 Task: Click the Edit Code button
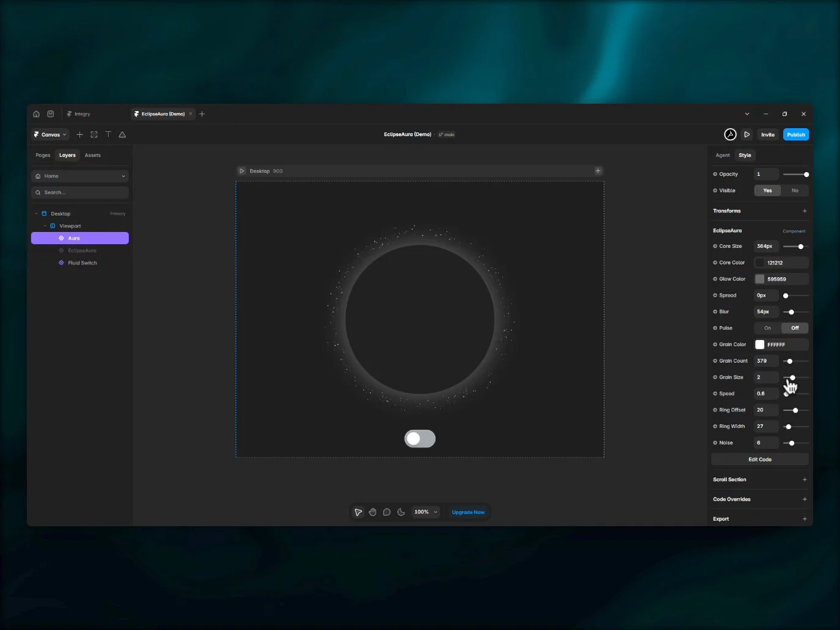(x=760, y=460)
